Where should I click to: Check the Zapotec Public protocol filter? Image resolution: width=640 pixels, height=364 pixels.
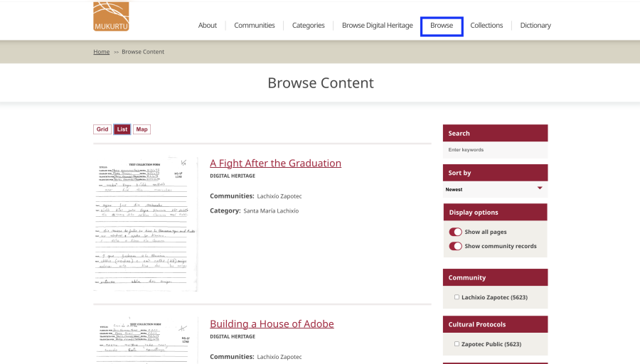(457, 344)
